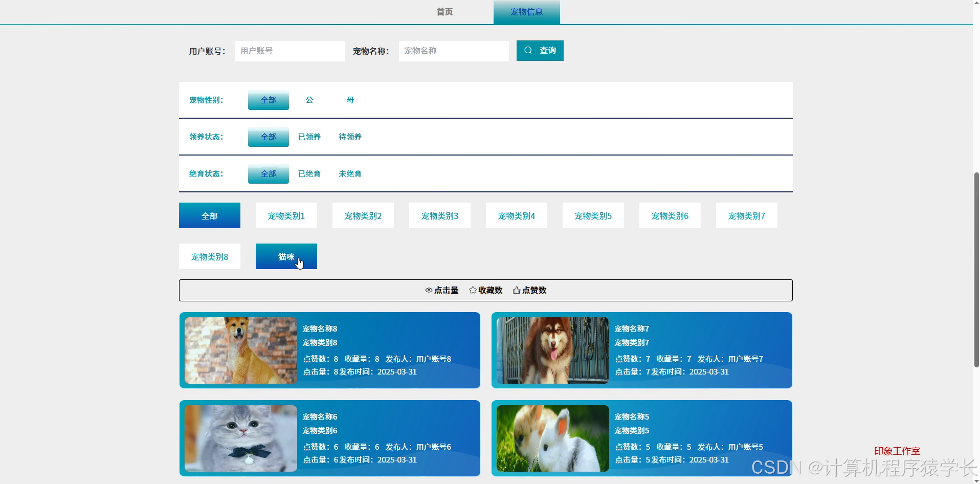Image resolution: width=980 pixels, height=484 pixels.
Task: Select the 公 gender filter
Action: tap(309, 100)
